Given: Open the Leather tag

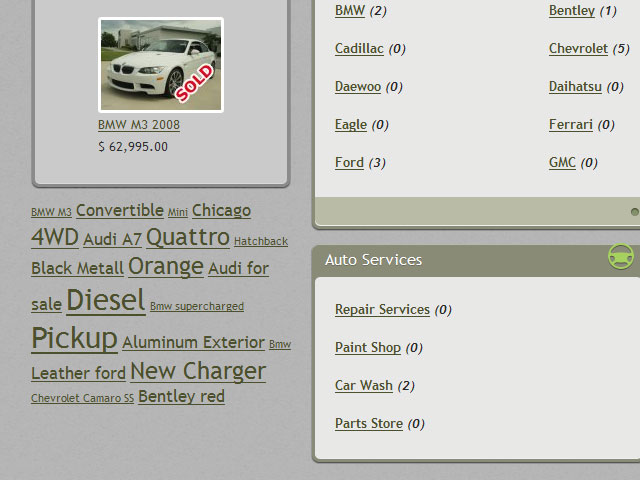Looking at the screenshot, I should (60, 373).
